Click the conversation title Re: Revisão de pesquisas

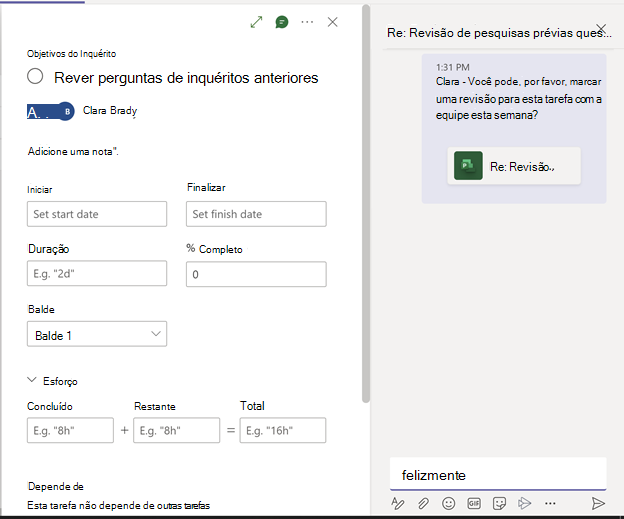point(499,33)
